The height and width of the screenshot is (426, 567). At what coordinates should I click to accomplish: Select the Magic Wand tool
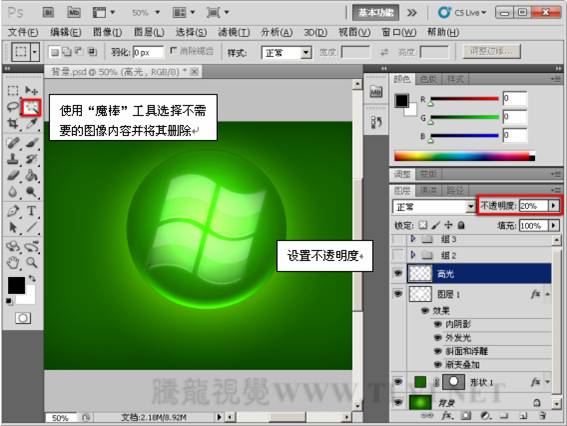click(31, 107)
